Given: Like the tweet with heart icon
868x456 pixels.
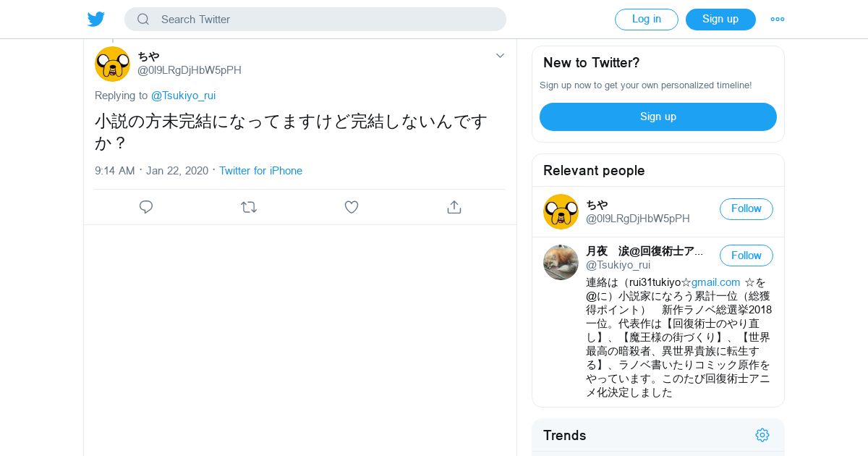Looking at the screenshot, I should point(352,207).
